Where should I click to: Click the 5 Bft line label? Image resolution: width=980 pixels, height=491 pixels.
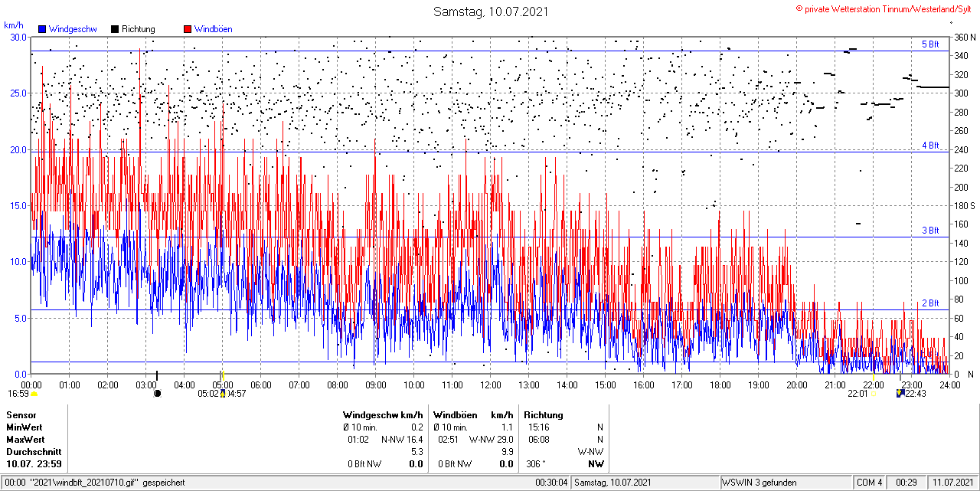tap(930, 44)
